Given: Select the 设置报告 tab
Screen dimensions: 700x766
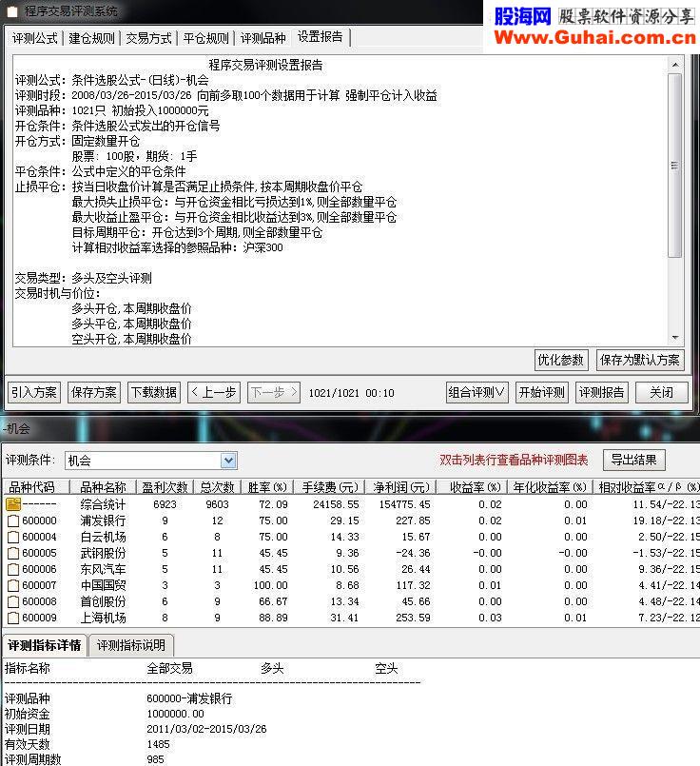Looking at the screenshot, I should 321,37.
